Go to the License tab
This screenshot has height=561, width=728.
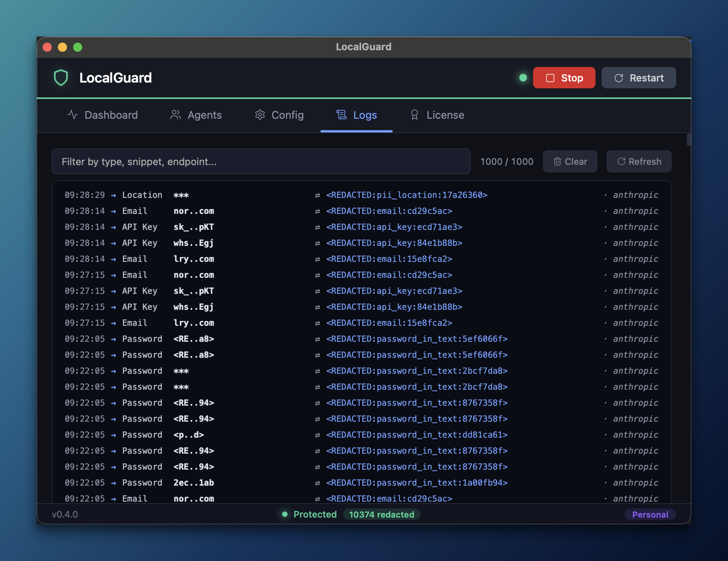(x=437, y=115)
